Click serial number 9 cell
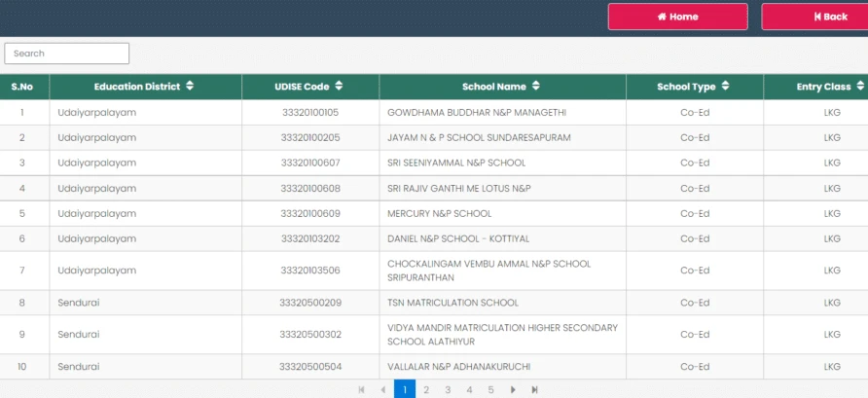This screenshot has width=868, height=398. click(22, 335)
